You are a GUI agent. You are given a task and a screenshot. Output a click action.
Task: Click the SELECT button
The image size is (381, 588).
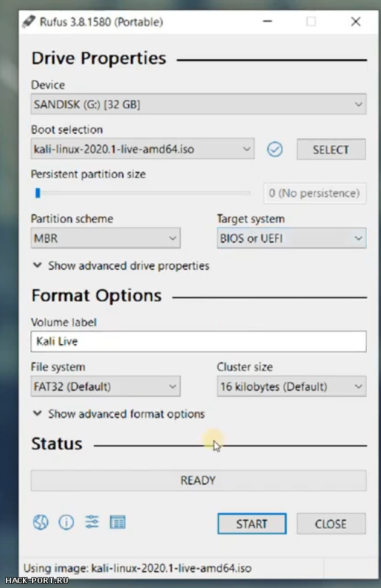331,149
